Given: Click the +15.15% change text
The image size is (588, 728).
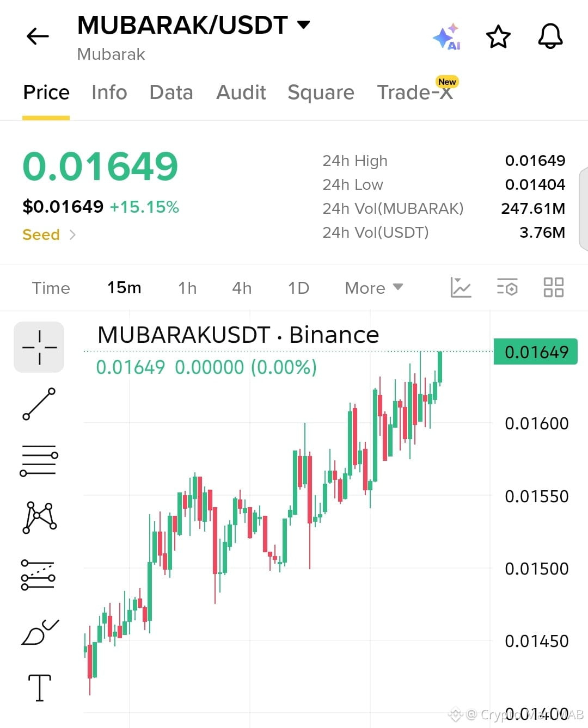Looking at the screenshot, I should (144, 207).
